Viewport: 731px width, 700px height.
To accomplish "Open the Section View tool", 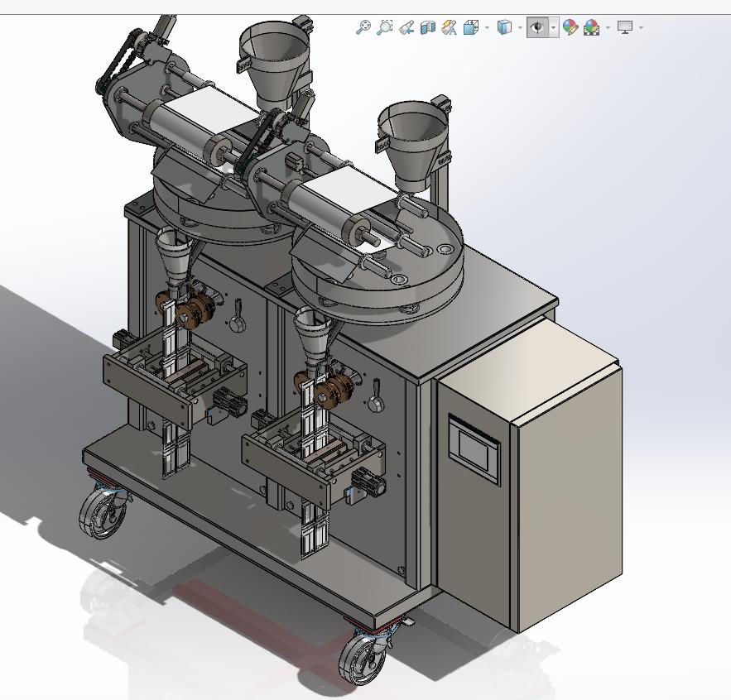I will [427, 27].
